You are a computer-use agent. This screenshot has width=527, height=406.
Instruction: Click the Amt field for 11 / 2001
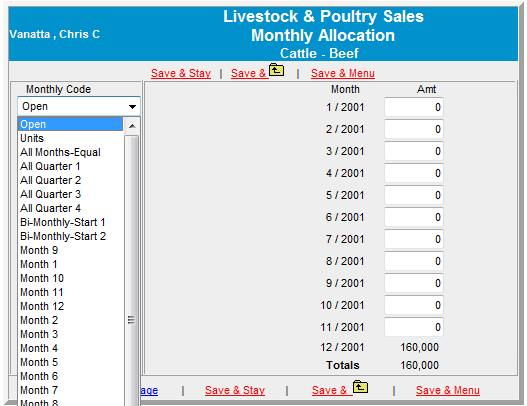click(414, 327)
